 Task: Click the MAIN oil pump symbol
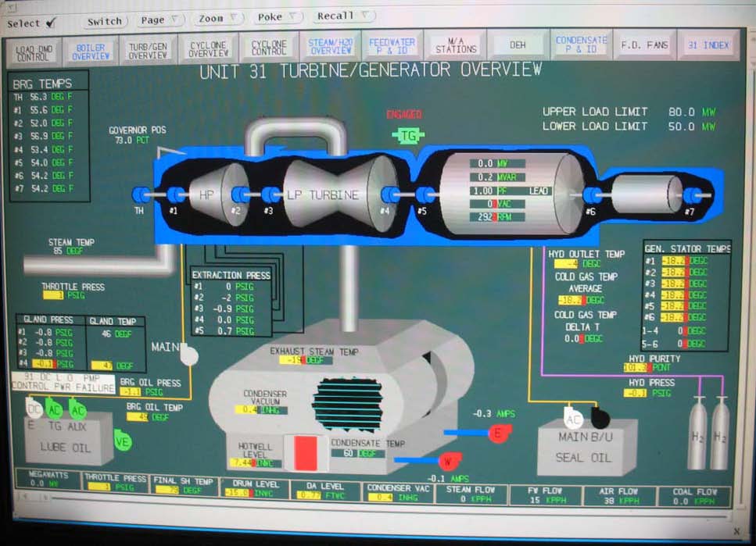[189, 355]
